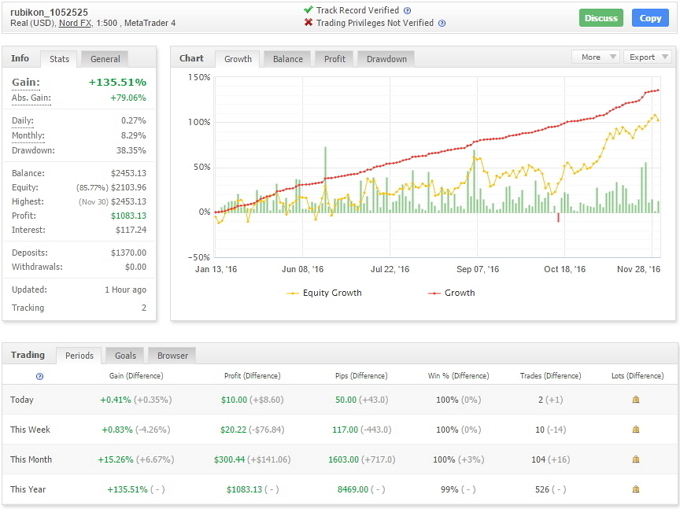Click the lock icon in Today row
Image resolution: width=680 pixels, height=509 pixels.
(636, 400)
